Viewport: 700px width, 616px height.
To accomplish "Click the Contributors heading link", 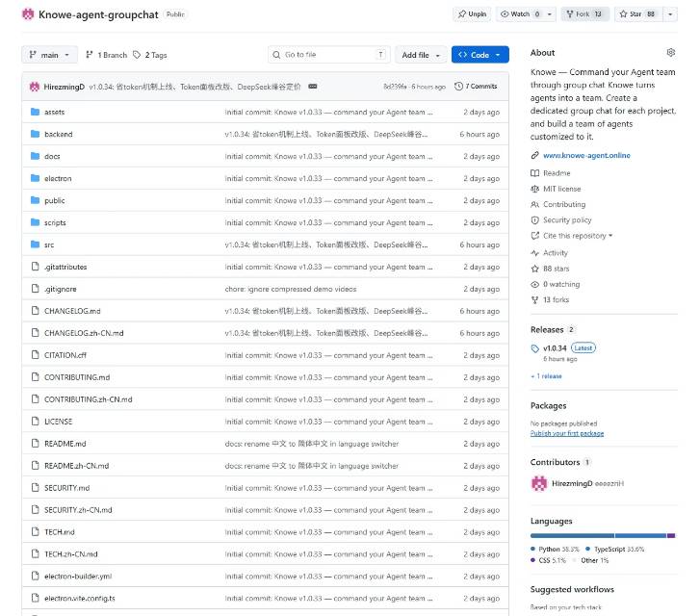I will coord(555,462).
